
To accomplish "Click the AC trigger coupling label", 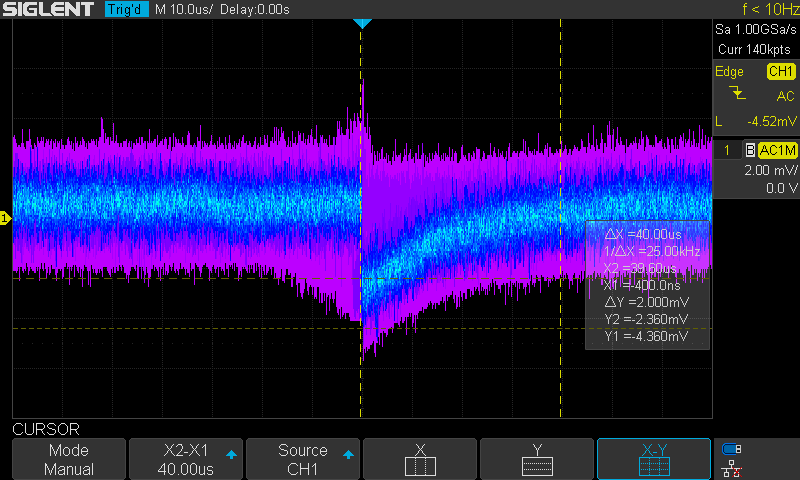I will tap(785, 96).
